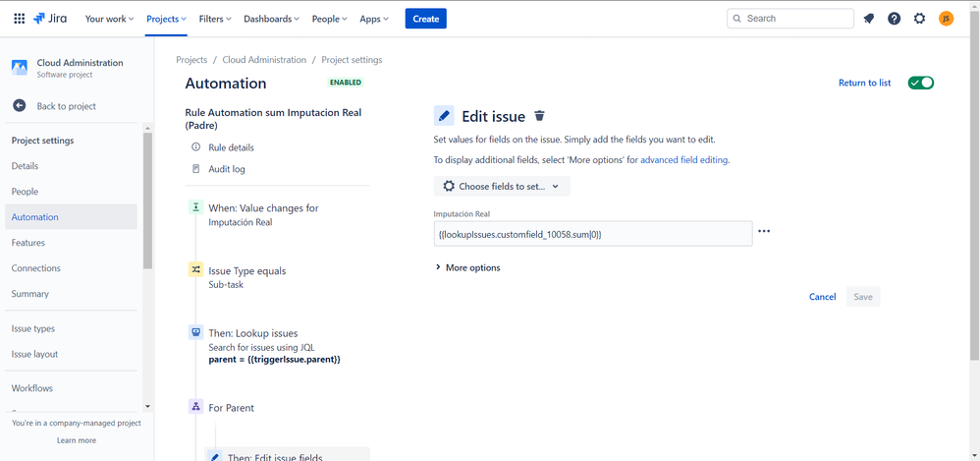The image size is (980, 461).
Task: Expand More options section
Action: (x=467, y=267)
